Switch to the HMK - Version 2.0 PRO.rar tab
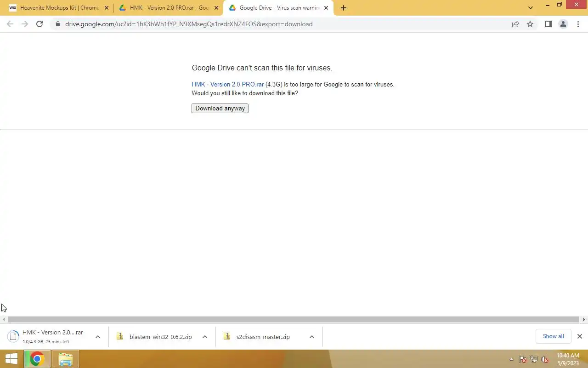 point(170,8)
